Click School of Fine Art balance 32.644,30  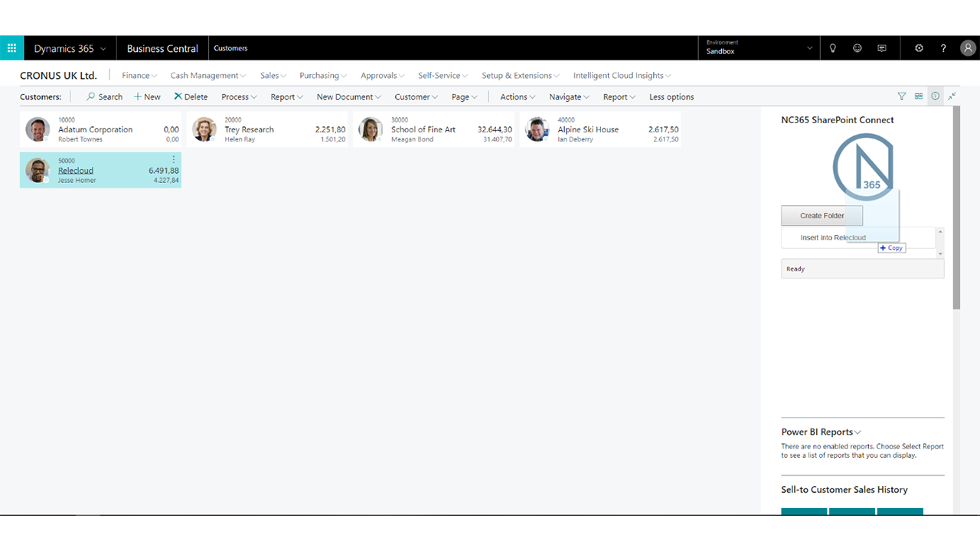pyautogui.click(x=495, y=129)
